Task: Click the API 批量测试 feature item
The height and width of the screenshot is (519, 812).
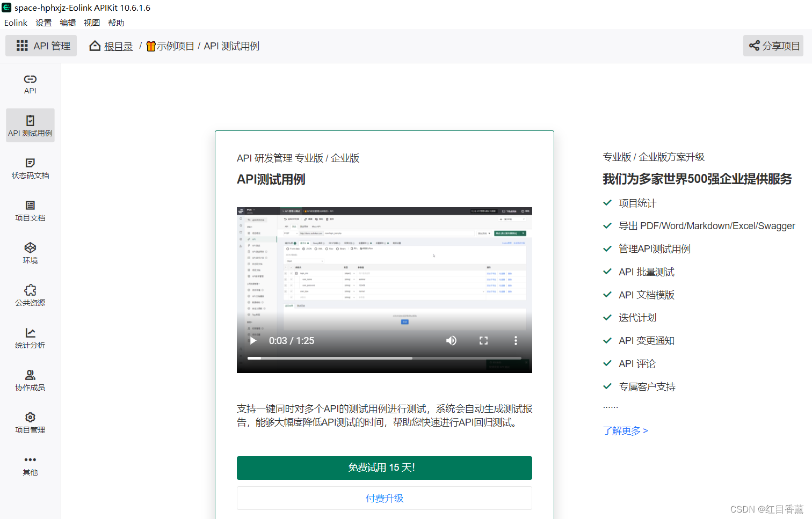Action: click(x=647, y=272)
